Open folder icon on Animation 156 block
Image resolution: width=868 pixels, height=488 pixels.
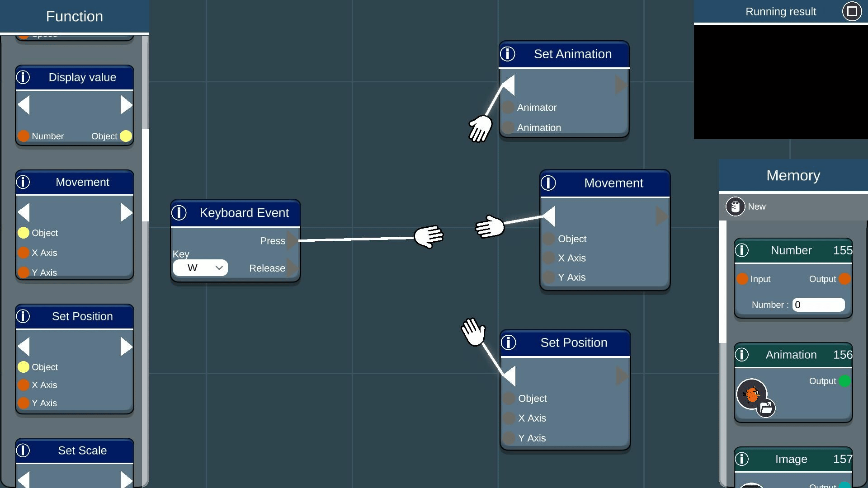[766, 408]
